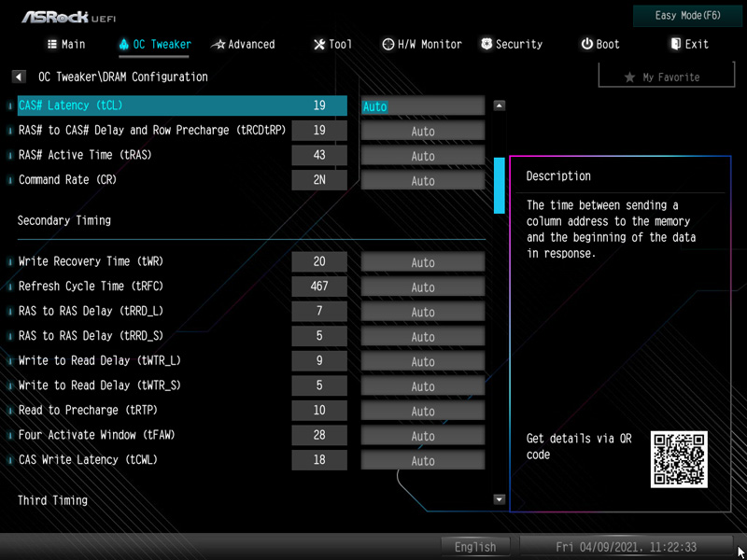
Task: Click the info marker beside Command Rate (CR)
Action: coord(10,180)
